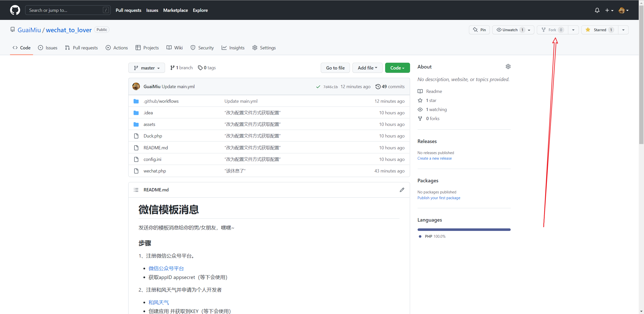
Task: Click the .idea folder icon
Action: [136, 113]
